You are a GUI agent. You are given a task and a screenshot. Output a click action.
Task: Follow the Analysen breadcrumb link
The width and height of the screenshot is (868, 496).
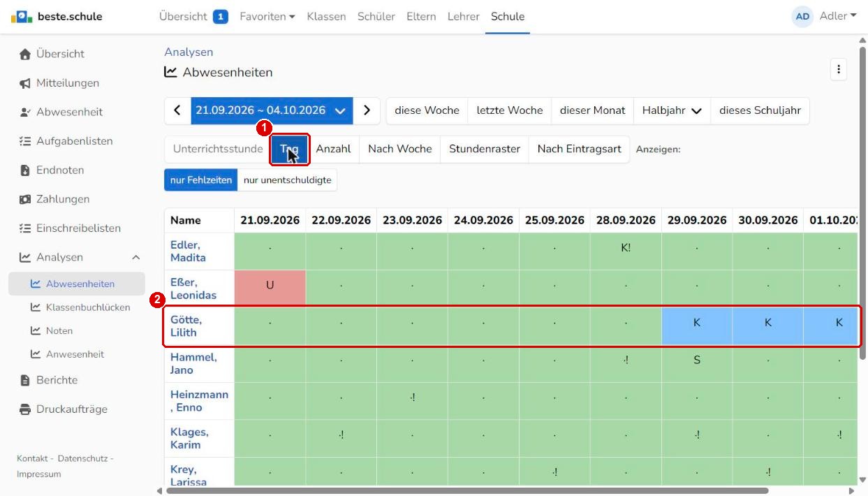189,52
